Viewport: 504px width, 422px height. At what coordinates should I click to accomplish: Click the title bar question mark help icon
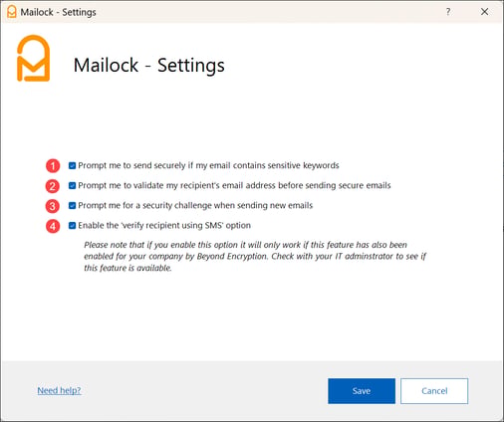pos(448,12)
